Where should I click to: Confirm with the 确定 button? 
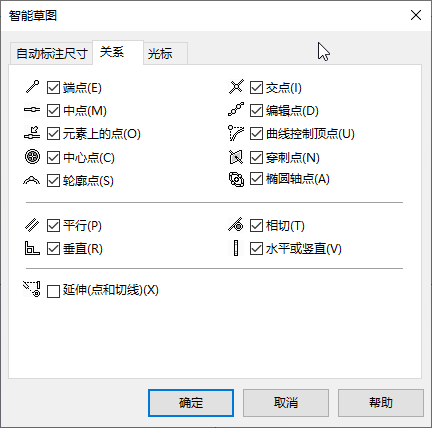click(191, 403)
